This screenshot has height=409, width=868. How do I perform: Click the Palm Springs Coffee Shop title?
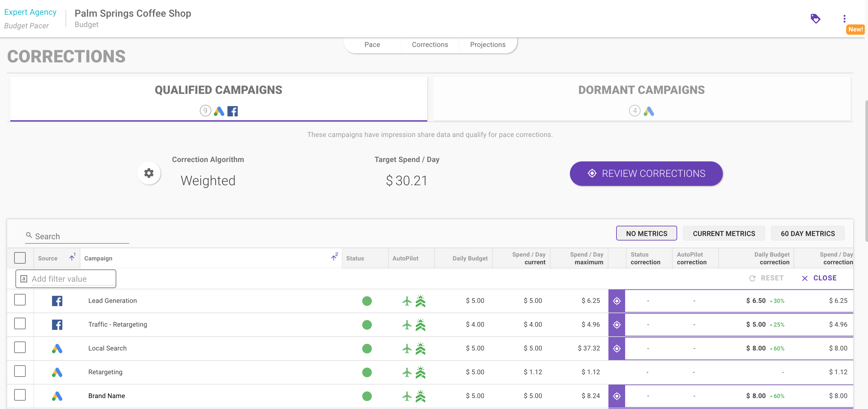pos(133,13)
